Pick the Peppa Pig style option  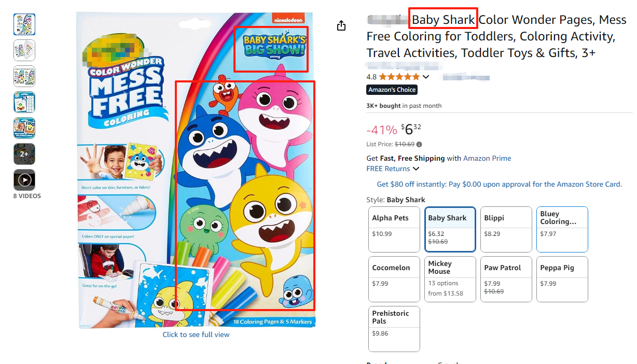point(562,279)
